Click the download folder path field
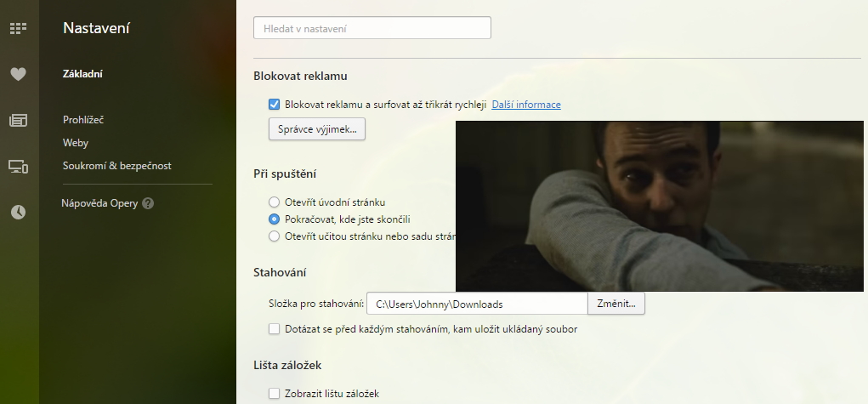868x404 pixels. [477, 304]
